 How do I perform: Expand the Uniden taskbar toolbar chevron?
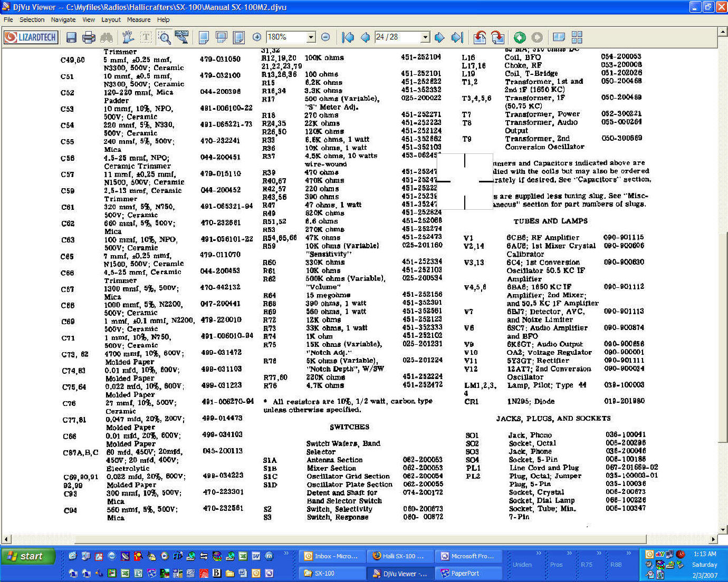(x=539, y=553)
